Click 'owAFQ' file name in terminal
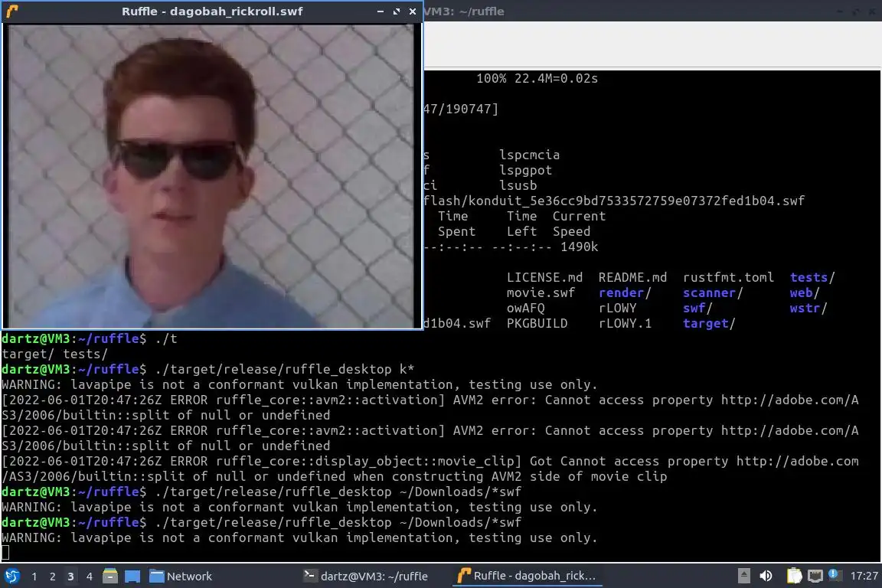This screenshot has height=588, width=882. [x=525, y=309]
